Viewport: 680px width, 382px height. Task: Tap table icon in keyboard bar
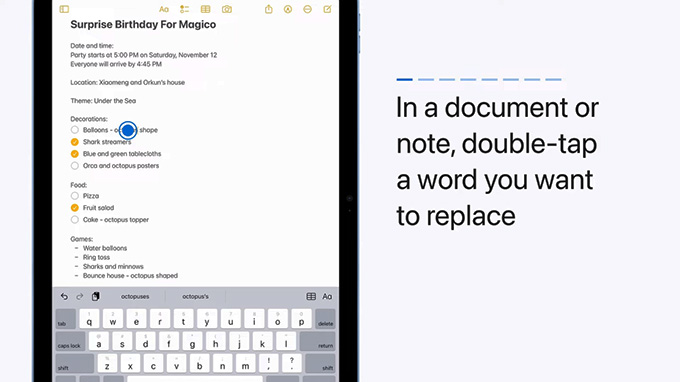[x=311, y=297]
